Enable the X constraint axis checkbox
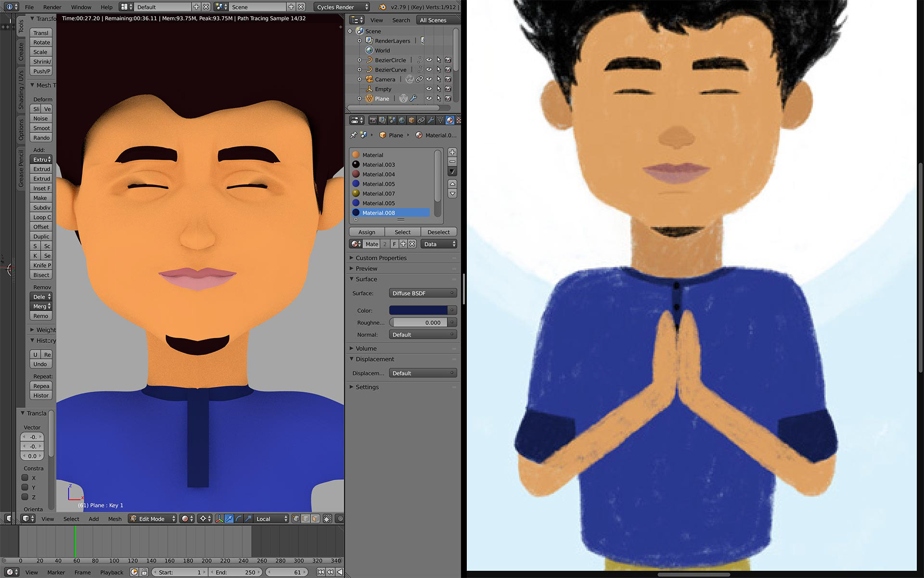Screen dimensions: 924x578 25,478
